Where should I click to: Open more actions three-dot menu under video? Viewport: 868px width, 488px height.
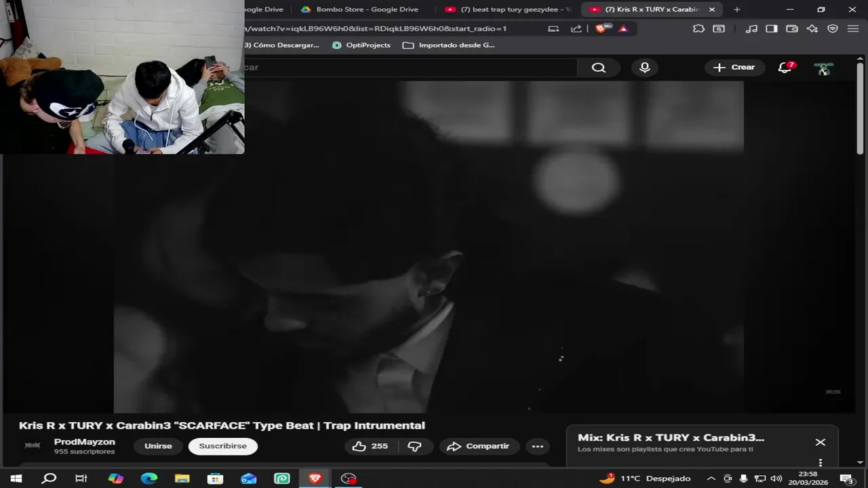(538, 446)
